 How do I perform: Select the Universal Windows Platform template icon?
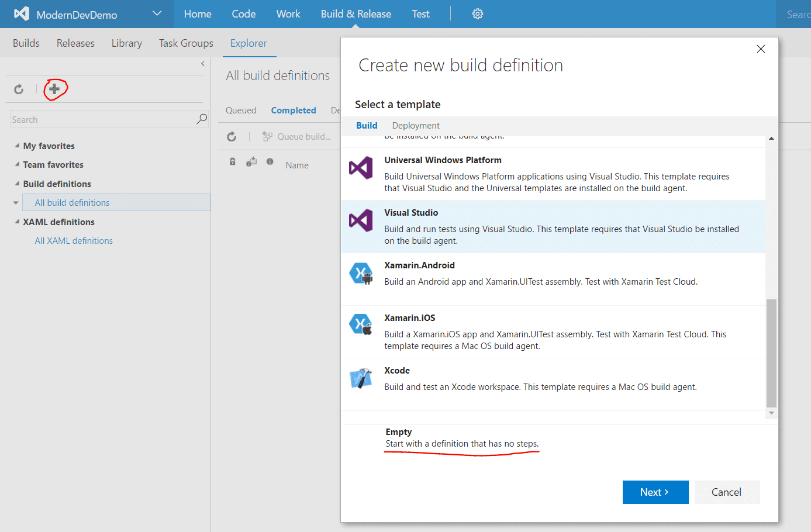coord(361,168)
